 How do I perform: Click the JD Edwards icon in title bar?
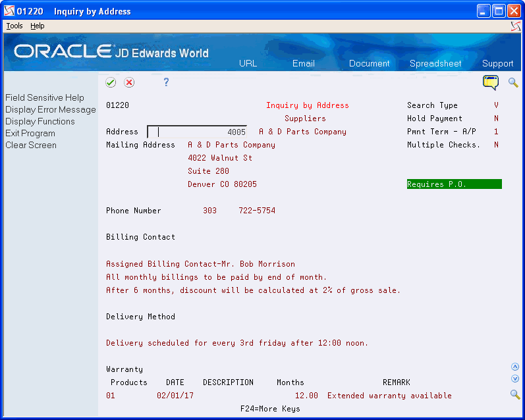coord(9,11)
